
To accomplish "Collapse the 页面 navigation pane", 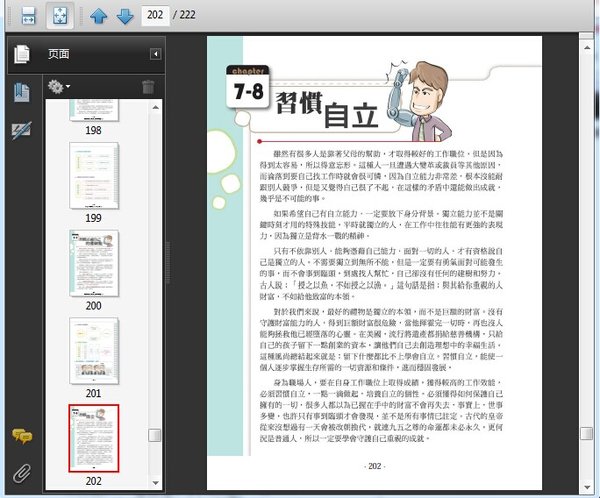I will pos(155,54).
